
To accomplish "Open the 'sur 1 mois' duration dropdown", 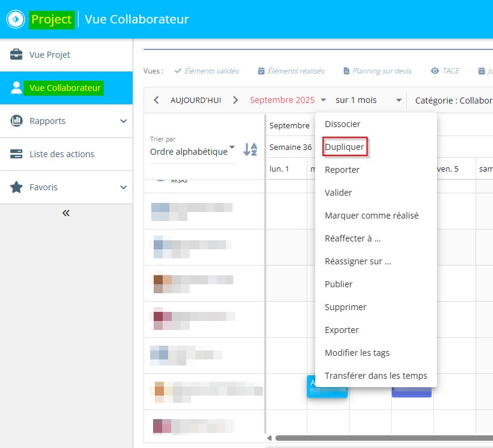I will (368, 100).
